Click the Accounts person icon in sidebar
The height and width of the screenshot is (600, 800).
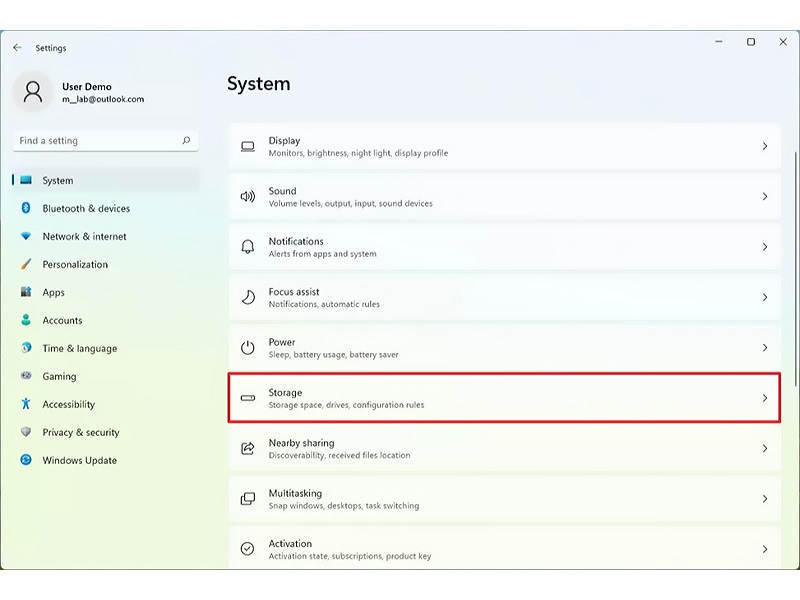(x=26, y=320)
